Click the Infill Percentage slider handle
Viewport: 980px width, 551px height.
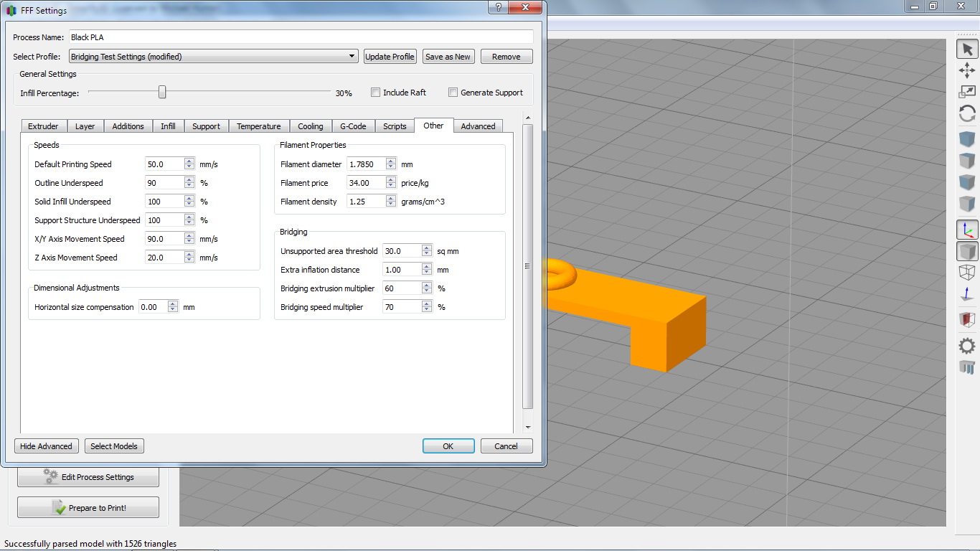(162, 93)
